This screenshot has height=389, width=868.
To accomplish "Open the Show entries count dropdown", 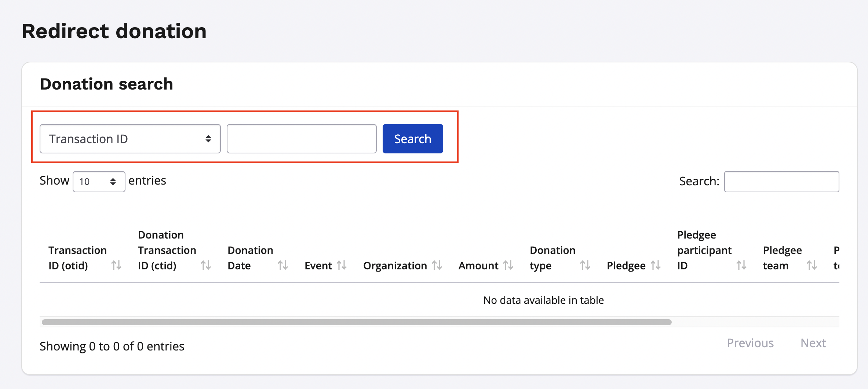I will [99, 182].
